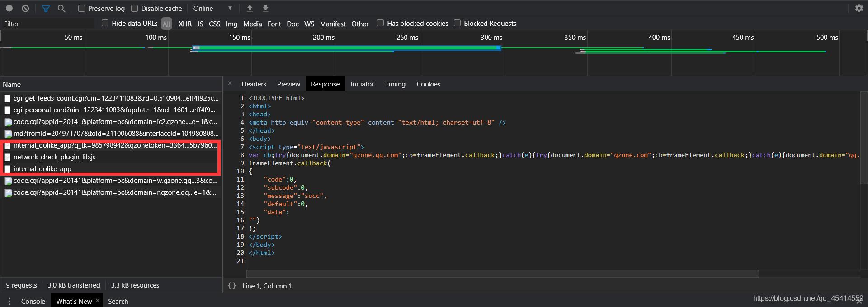Select network_check_plugin_lib.js request
This screenshot has height=307, width=868.
coord(54,157)
